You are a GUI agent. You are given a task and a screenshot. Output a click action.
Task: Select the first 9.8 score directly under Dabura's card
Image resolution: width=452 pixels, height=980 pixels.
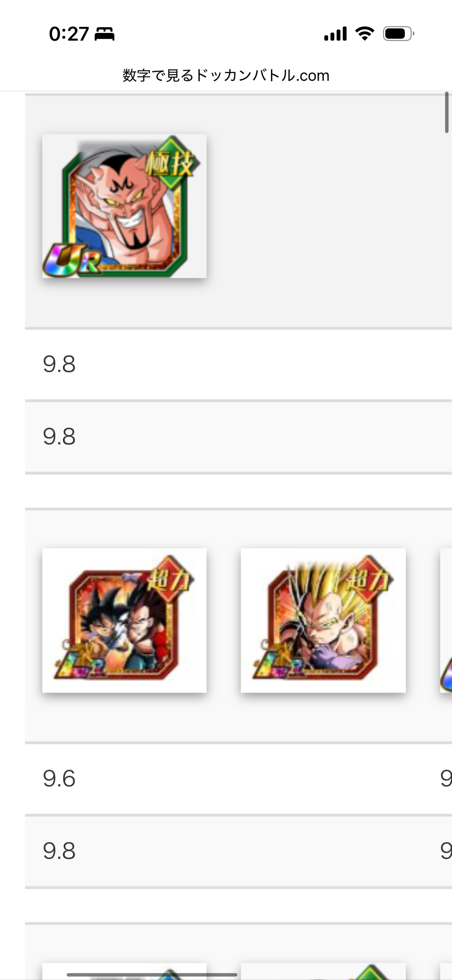coord(59,364)
